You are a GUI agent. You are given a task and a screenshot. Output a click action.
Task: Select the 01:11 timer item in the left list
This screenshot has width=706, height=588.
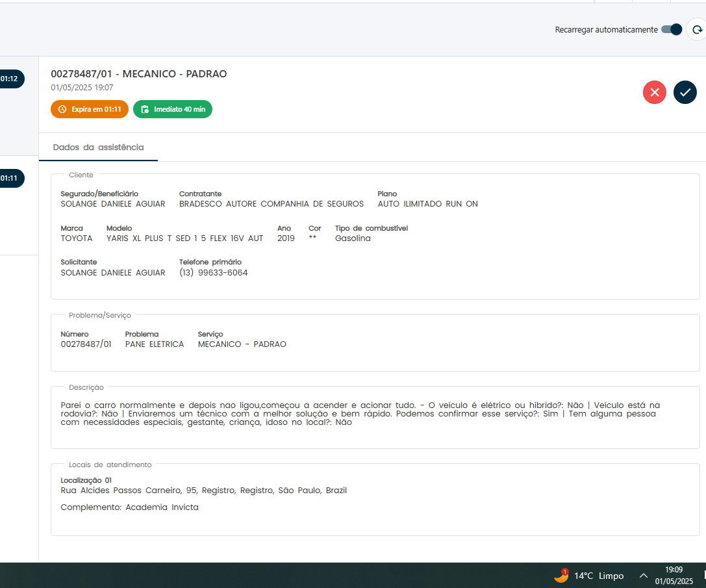11,178
